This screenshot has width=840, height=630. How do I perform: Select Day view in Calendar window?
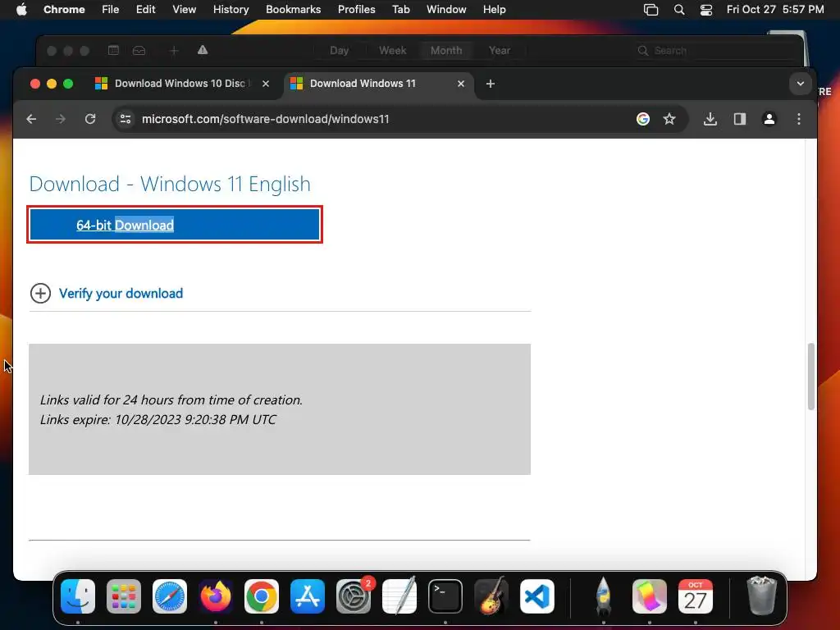pos(339,50)
